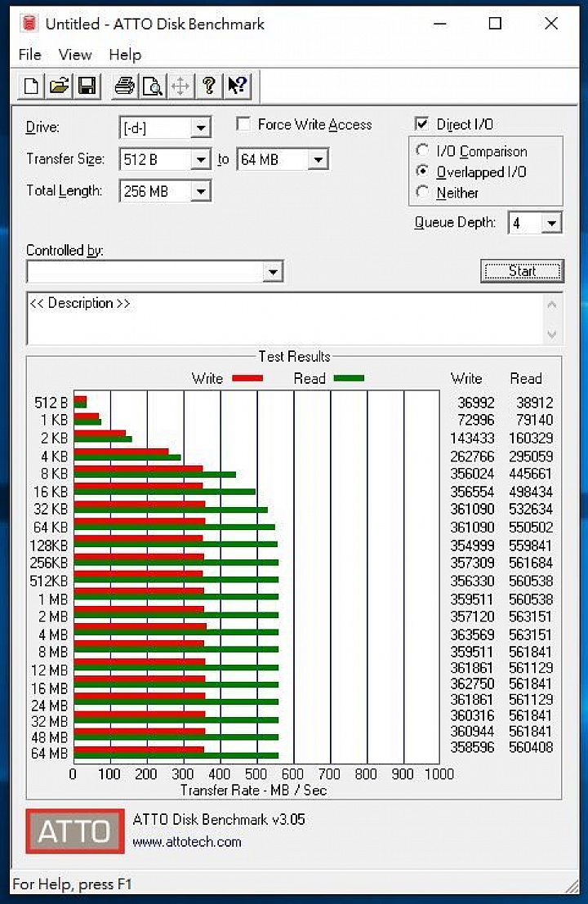Click the description scrollbar down arrow

pyautogui.click(x=552, y=334)
